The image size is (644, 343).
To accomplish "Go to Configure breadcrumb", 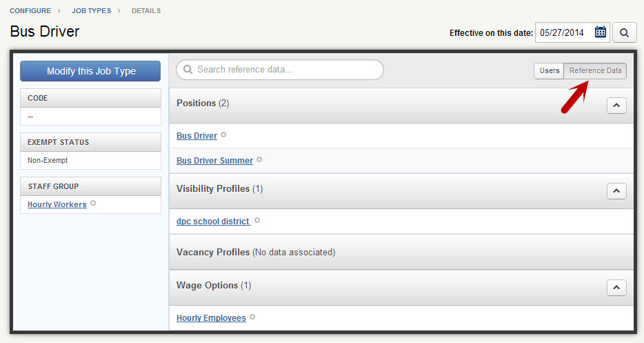I will (x=30, y=10).
